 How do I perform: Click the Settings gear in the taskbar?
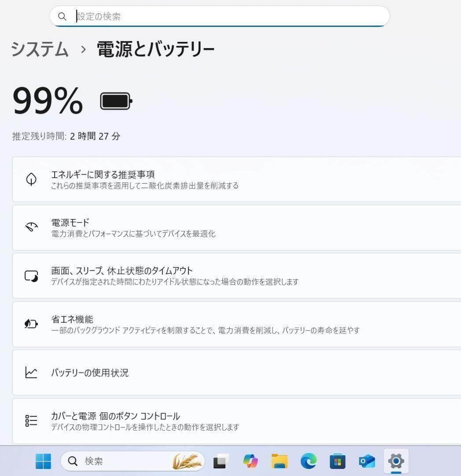[x=395, y=461]
